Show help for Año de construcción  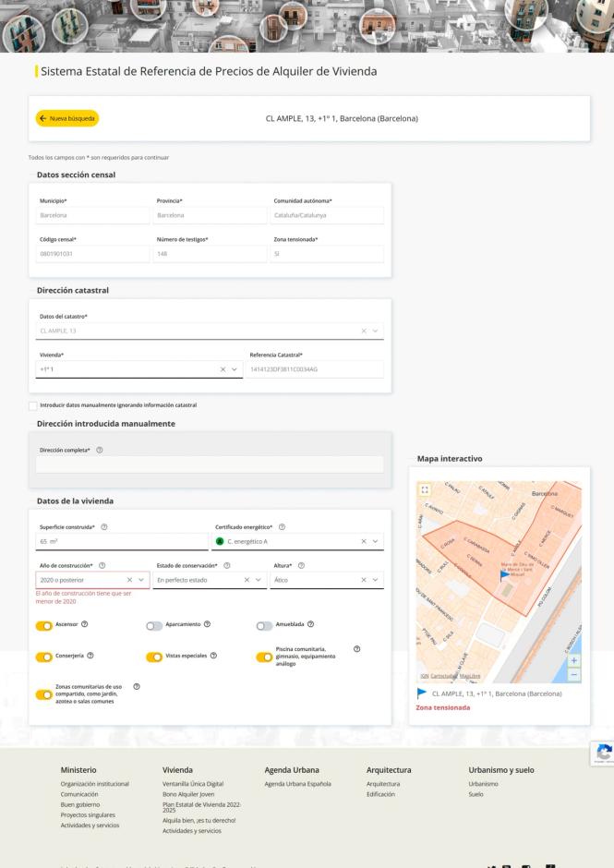coord(102,566)
